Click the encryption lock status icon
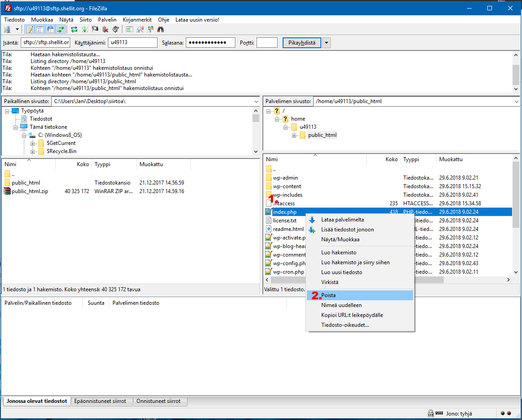 [431, 413]
